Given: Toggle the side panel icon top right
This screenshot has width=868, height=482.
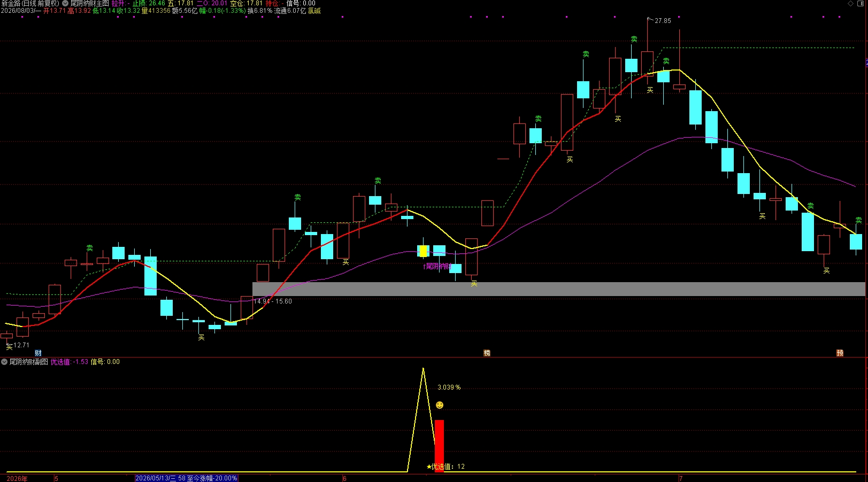Looking at the screenshot, I should tap(861, 3).
